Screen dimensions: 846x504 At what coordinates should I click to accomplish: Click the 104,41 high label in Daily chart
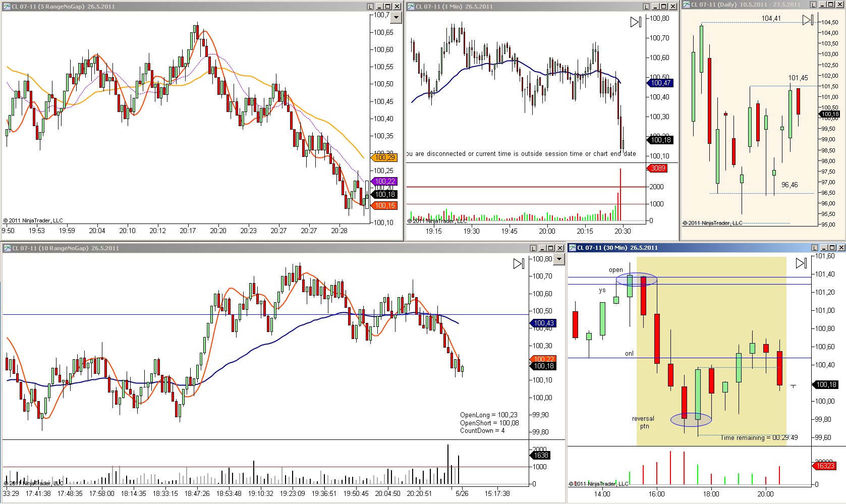771,19
